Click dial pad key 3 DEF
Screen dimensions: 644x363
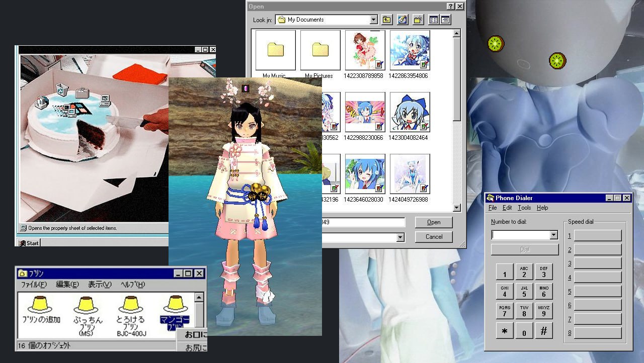tap(544, 272)
